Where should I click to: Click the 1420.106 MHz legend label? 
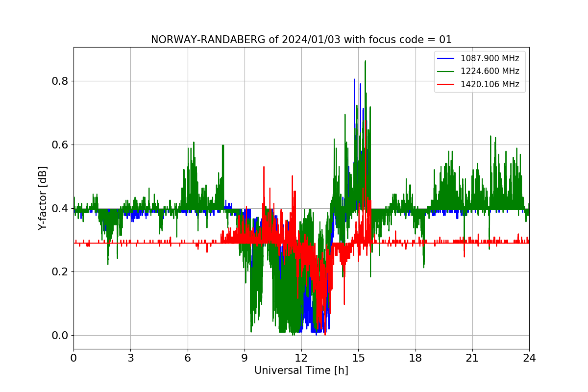point(490,84)
